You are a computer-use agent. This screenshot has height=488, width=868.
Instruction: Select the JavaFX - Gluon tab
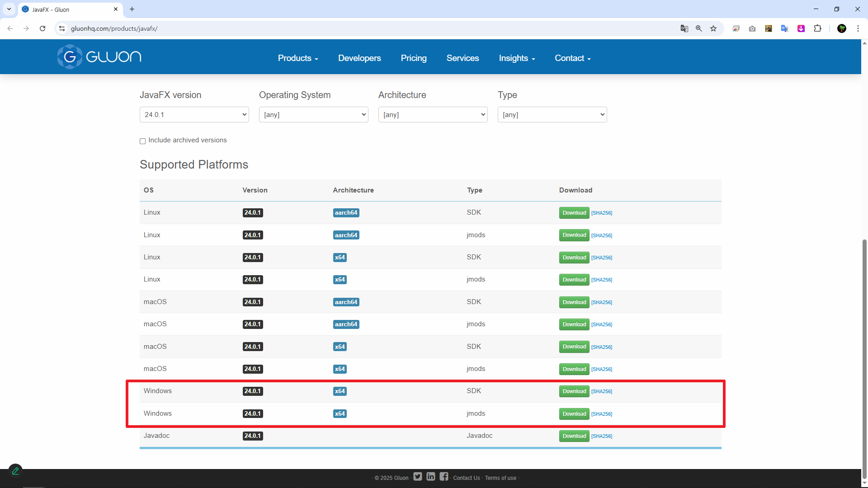click(x=70, y=9)
